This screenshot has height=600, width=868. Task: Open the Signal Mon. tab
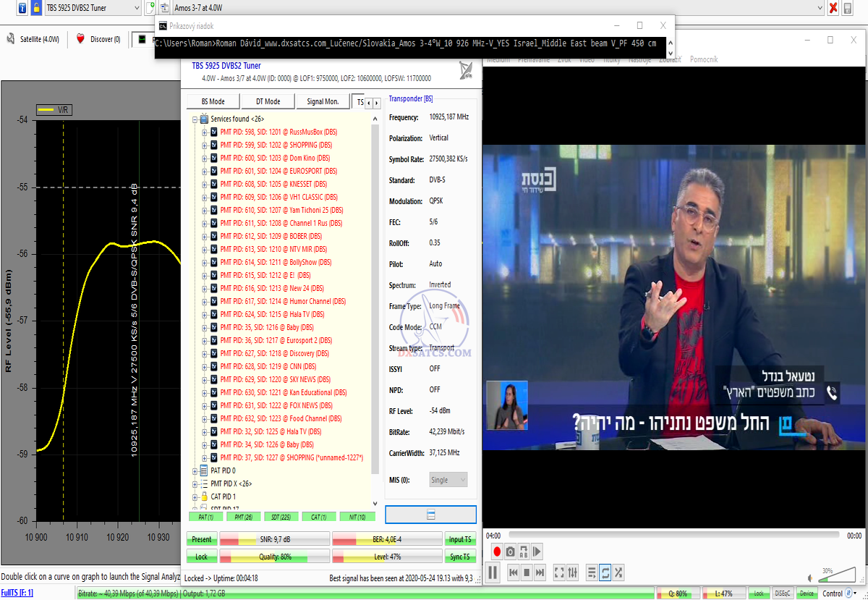323,102
